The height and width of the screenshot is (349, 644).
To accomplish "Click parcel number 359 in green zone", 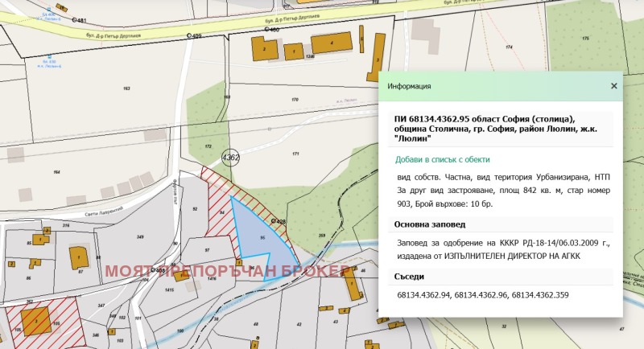I will (x=322, y=236).
